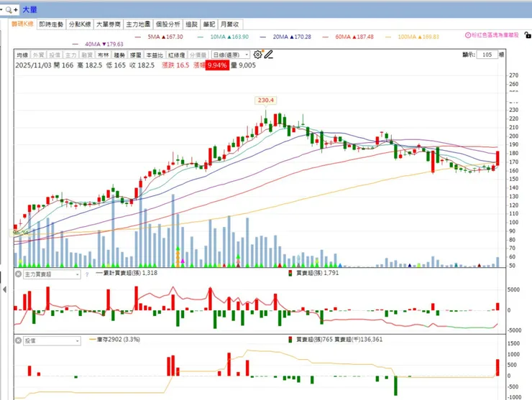This screenshot has height=400, width=532.
Task: Click pink info icon about warehousing stocks
Action: [x=468, y=35]
